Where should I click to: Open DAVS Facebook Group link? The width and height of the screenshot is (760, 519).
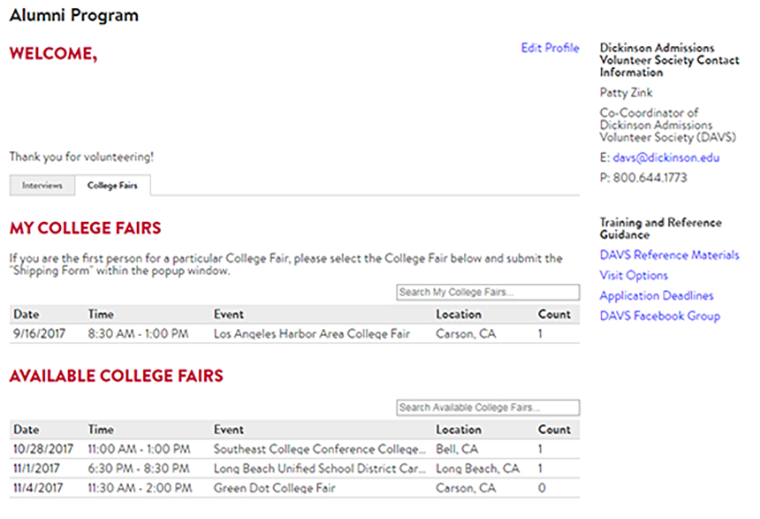pyautogui.click(x=660, y=316)
